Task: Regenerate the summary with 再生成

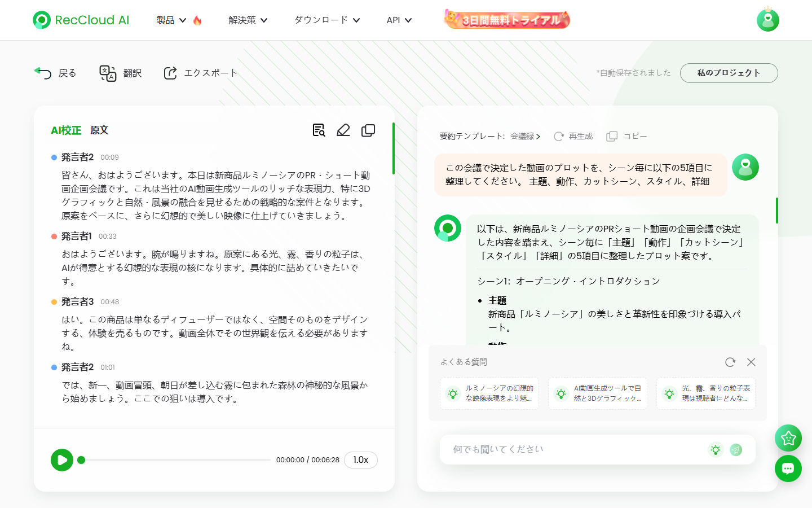Action: (573, 135)
